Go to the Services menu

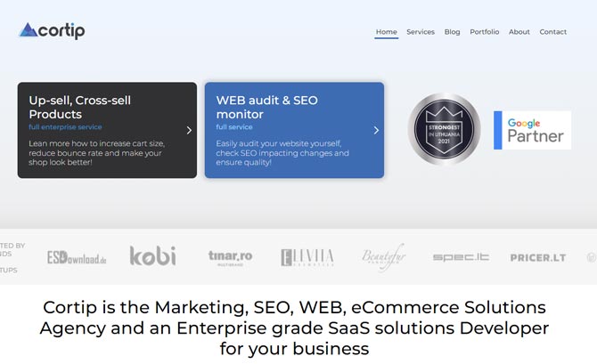tap(421, 32)
